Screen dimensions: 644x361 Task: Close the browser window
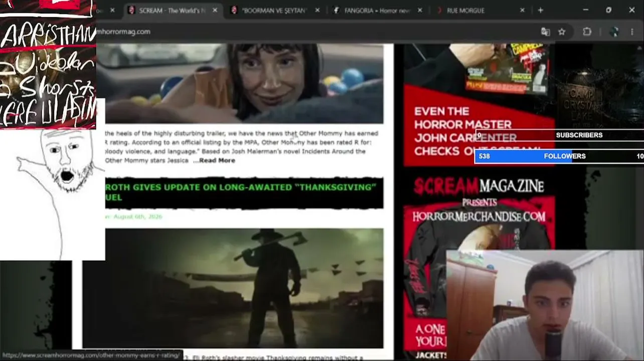click(631, 10)
